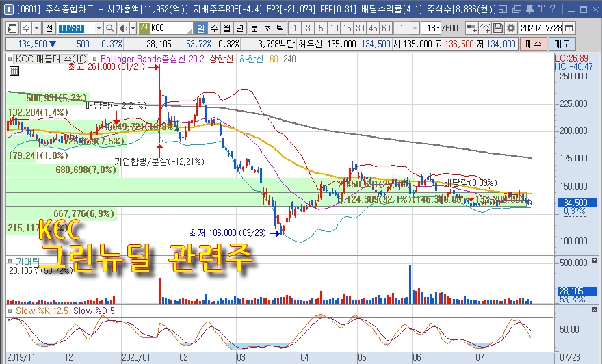Open the interval value dropdown arrow
This screenshot has width=602, height=364.
415,28
